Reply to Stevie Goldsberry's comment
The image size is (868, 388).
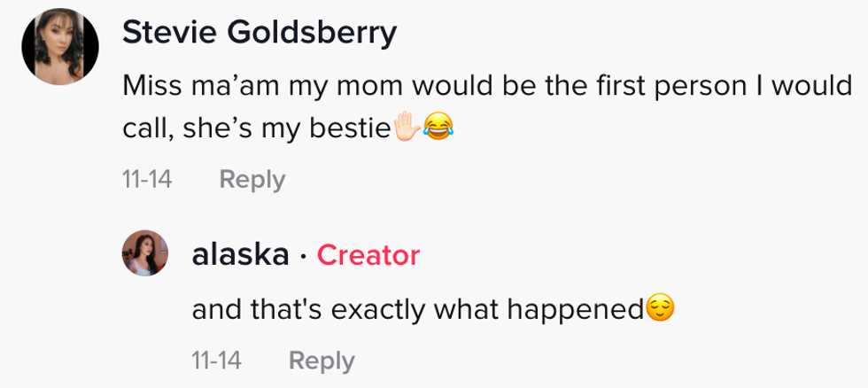coord(252,180)
